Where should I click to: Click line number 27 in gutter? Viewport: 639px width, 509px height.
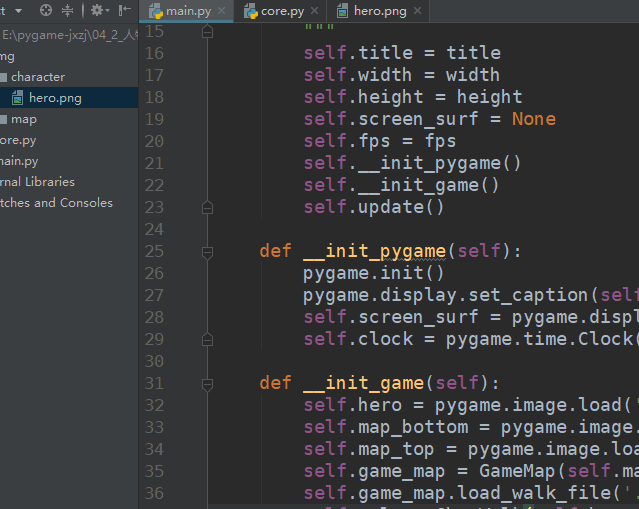153,295
